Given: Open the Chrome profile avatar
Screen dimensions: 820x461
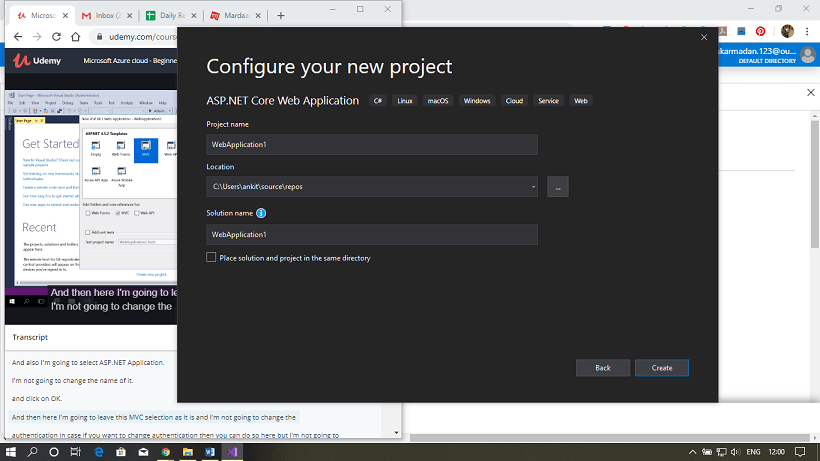Looking at the screenshot, I should click(787, 31).
